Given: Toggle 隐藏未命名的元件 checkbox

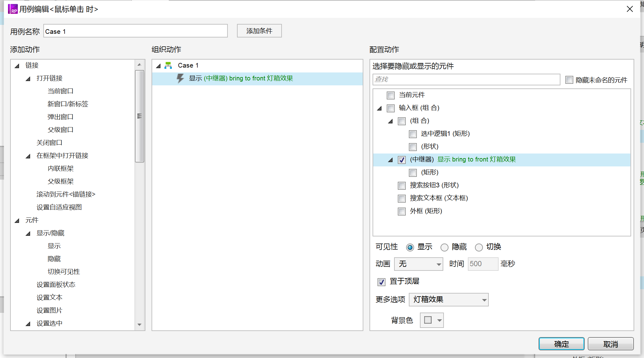Looking at the screenshot, I should tap(569, 80).
